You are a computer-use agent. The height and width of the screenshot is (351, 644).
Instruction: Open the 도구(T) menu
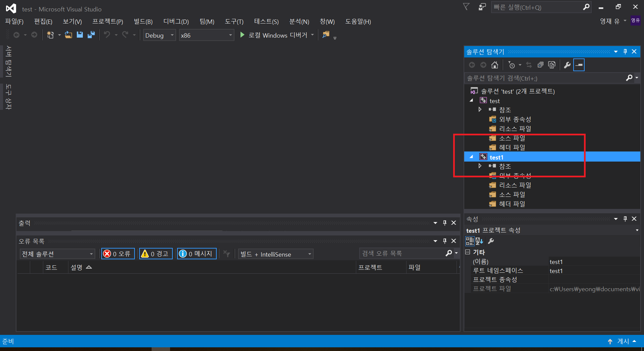pos(234,21)
